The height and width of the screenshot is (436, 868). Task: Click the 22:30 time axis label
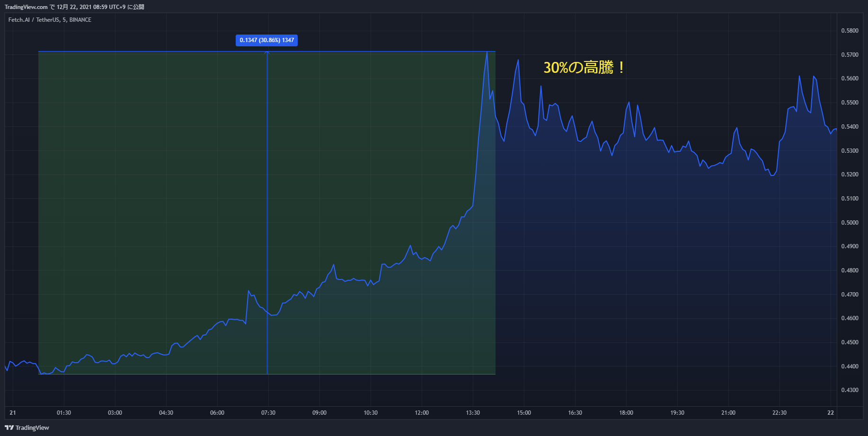tap(779, 413)
